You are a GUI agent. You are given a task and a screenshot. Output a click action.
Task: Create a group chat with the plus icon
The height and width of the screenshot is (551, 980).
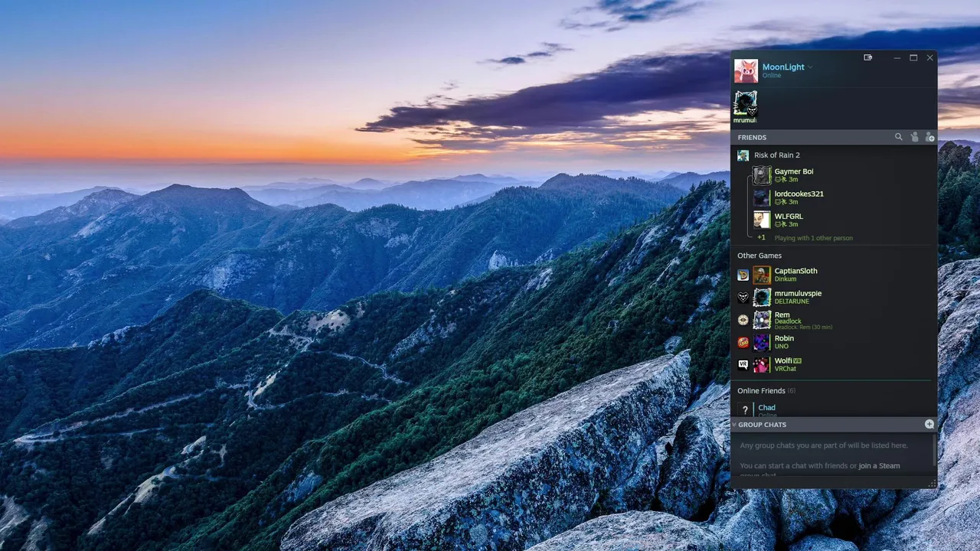(929, 424)
